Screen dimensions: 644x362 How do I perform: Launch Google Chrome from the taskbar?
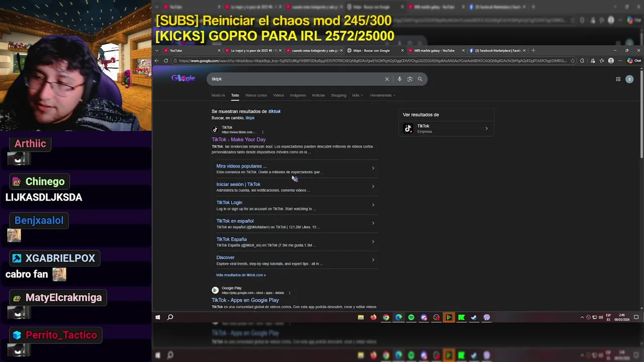pos(386,317)
